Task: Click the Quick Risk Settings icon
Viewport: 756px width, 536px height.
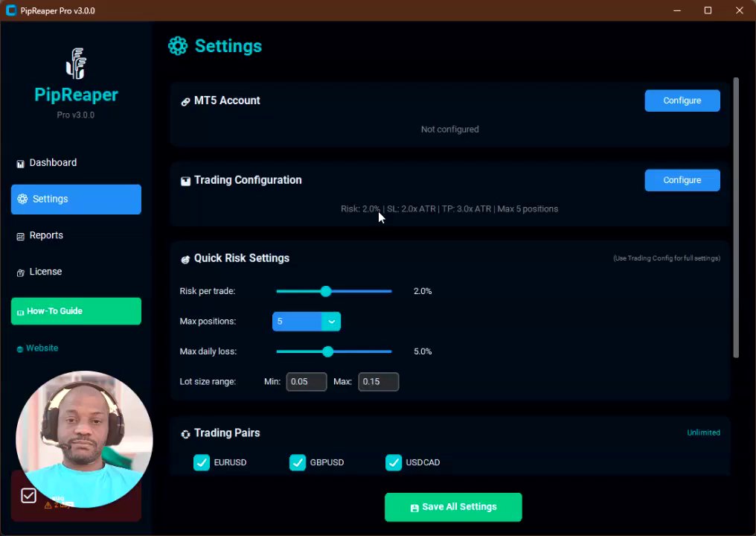Action: [185, 259]
